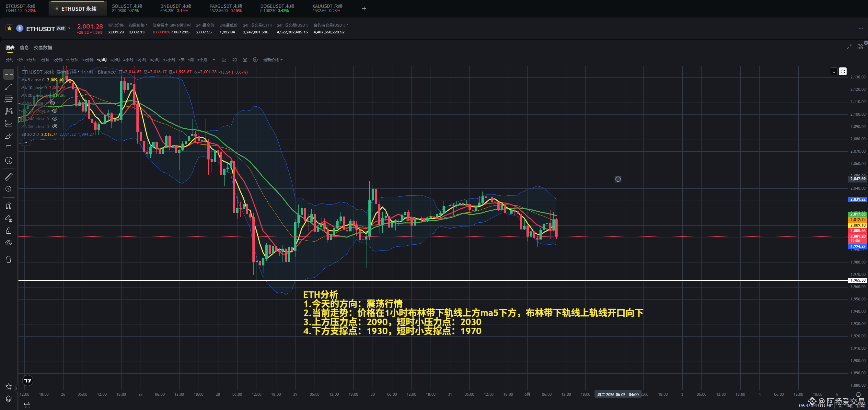Image resolution: width=868 pixels, height=410 pixels.
Task: Toggle magnet mode for drawings
Action: (x=9, y=206)
